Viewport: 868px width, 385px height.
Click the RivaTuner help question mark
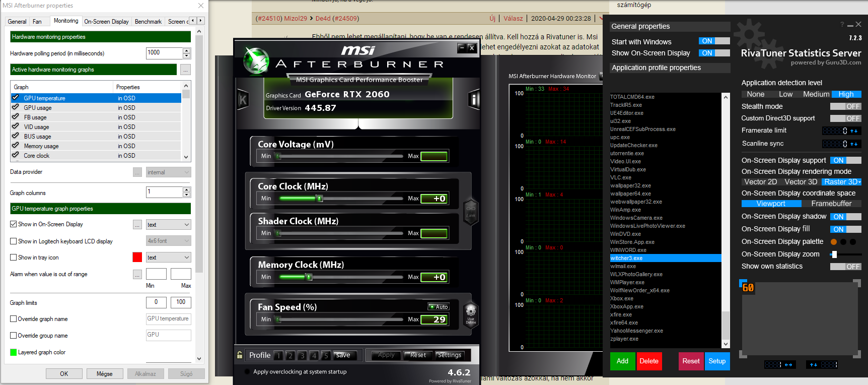click(x=842, y=24)
